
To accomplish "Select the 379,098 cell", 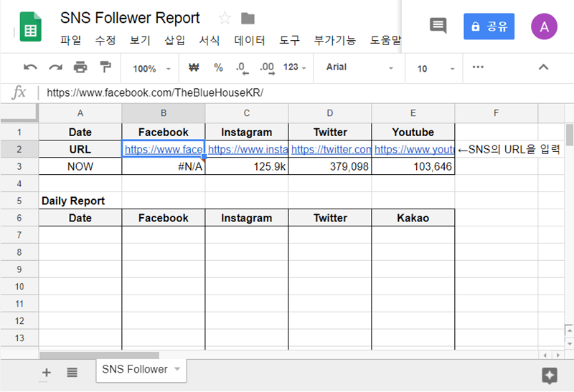I will coord(330,166).
